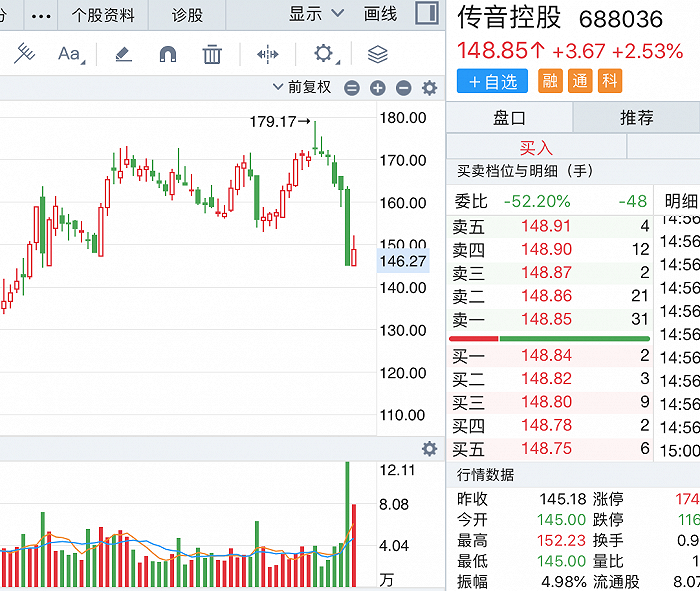The width and height of the screenshot is (700, 591).
Task: Click 昨收 value 145.18
Action: point(562,499)
